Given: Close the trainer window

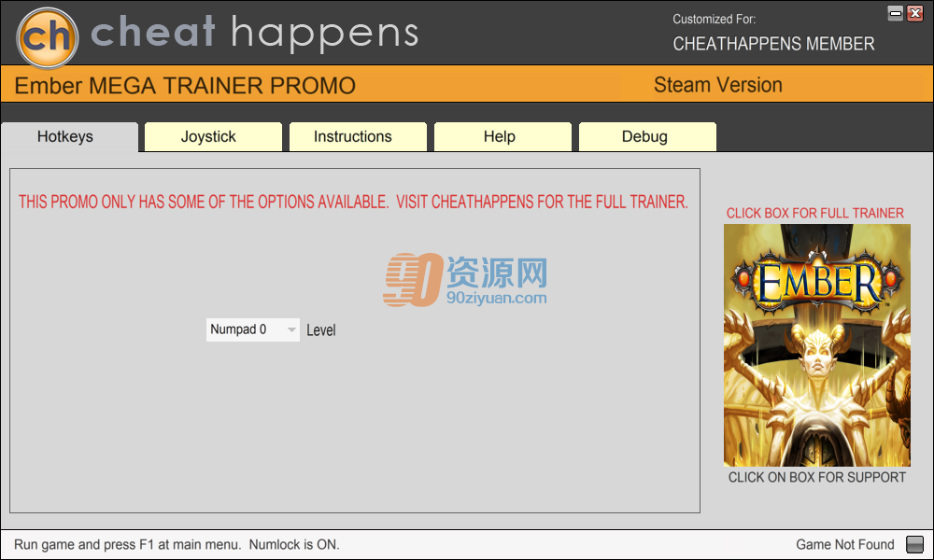Looking at the screenshot, I should 915,13.
